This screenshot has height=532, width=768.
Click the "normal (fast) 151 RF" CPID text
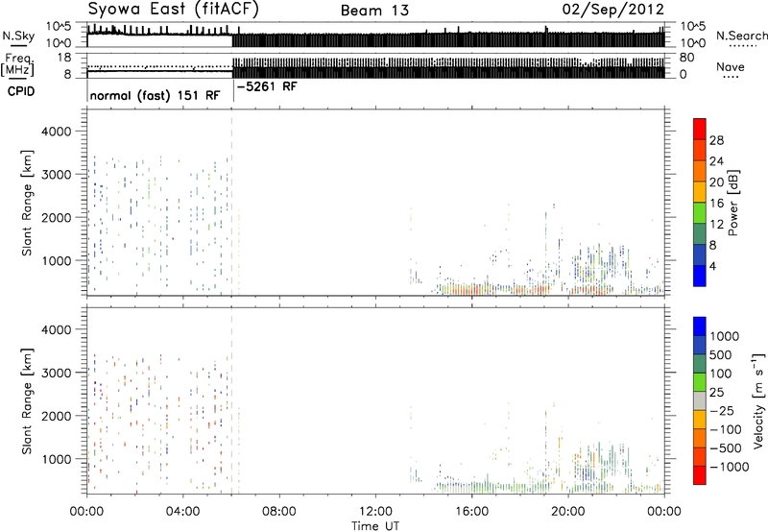(x=155, y=95)
